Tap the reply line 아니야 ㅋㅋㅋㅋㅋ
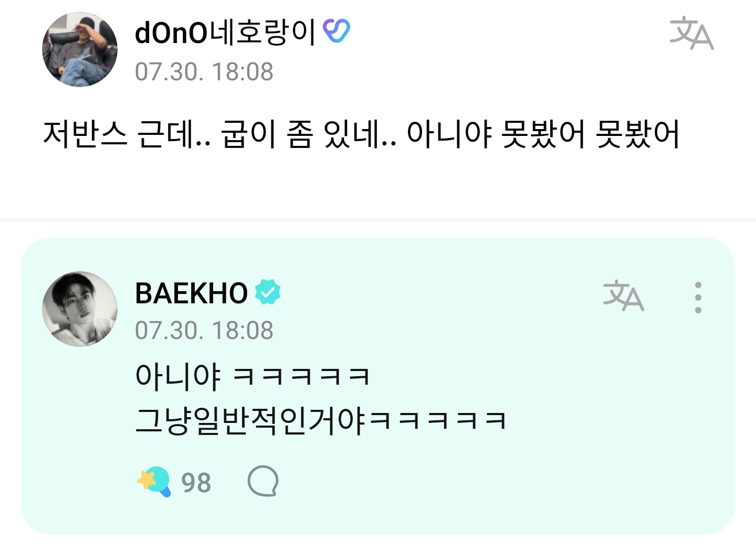This screenshot has width=756, height=551. pyautogui.click(x=253, y=377)
